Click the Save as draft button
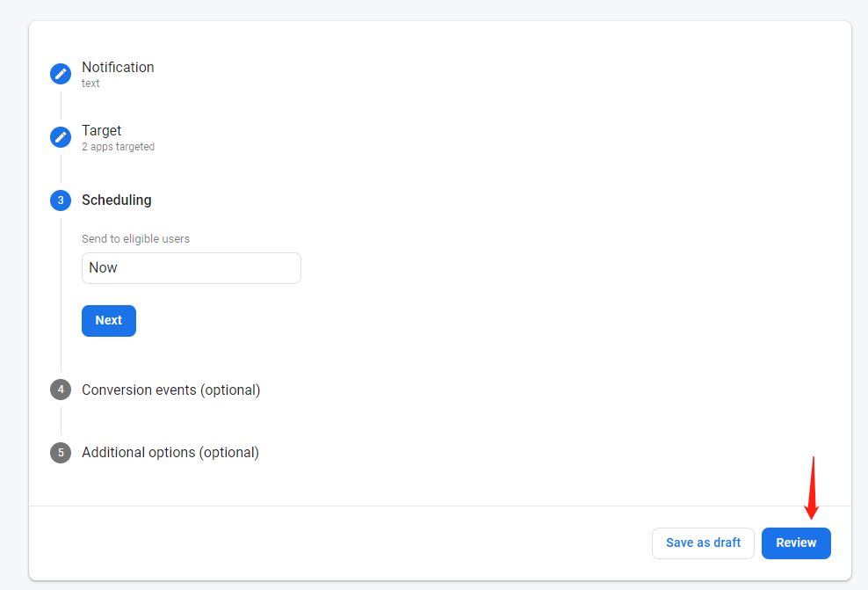 (703, 543)
